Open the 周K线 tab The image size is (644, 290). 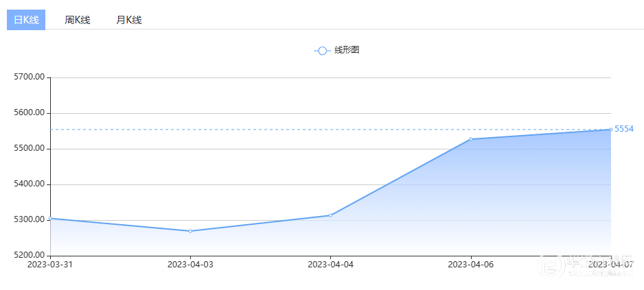point(77,20)
